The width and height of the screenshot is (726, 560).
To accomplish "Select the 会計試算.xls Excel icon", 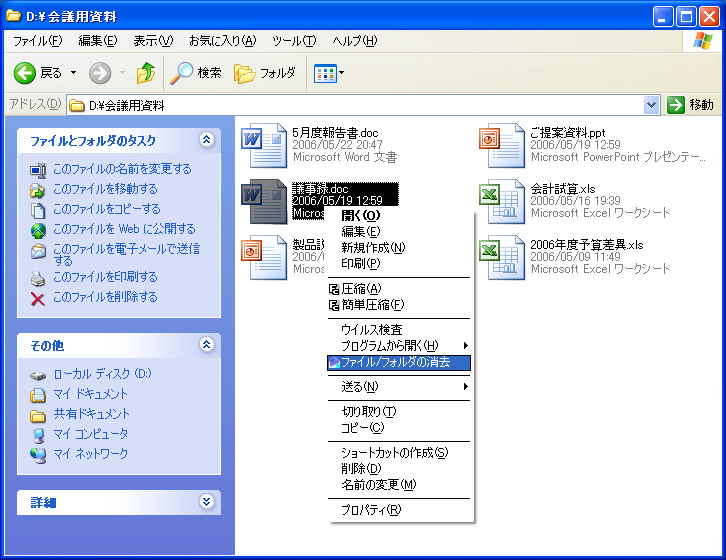I will pos(501,201).
